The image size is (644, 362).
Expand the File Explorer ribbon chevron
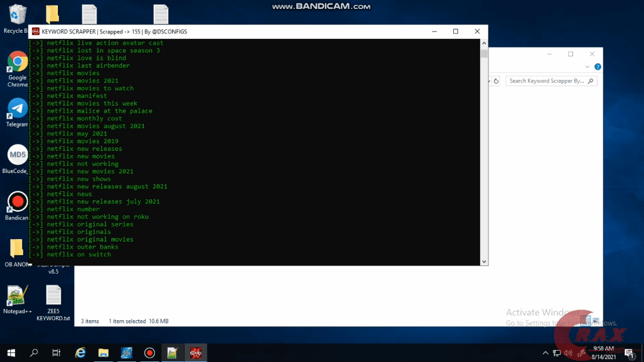click(588, 67)
